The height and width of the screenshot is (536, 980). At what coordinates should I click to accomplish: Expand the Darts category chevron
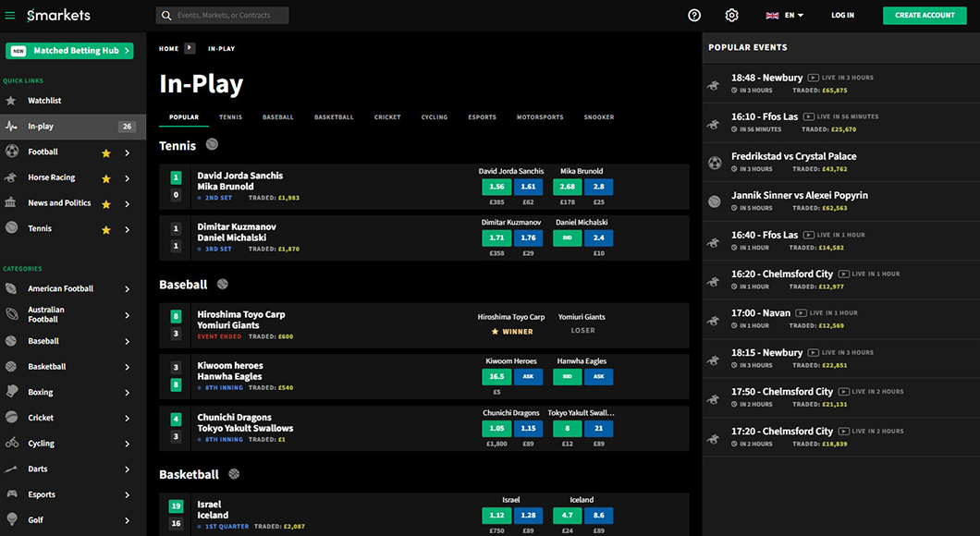click(x=128, y=469)
